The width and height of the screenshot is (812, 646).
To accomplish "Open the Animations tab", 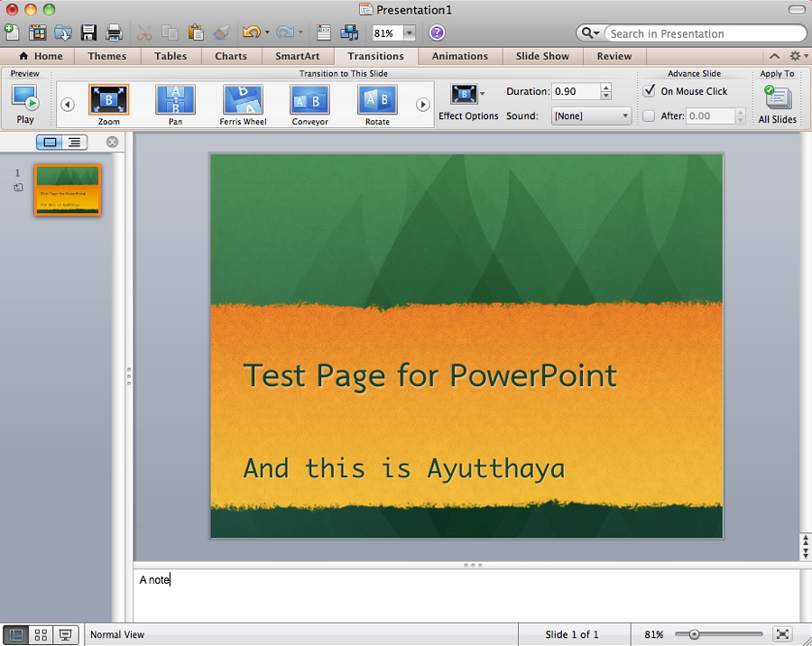I will coord(460,56).
